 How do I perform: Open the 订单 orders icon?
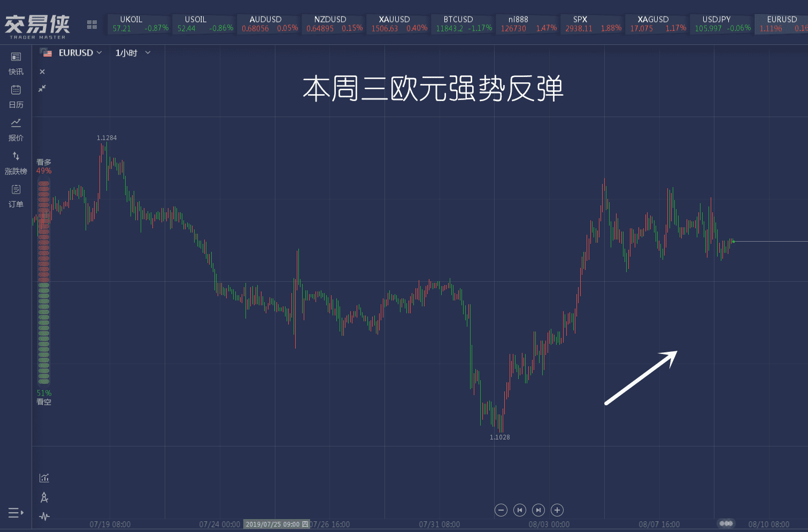click(16, 189)
